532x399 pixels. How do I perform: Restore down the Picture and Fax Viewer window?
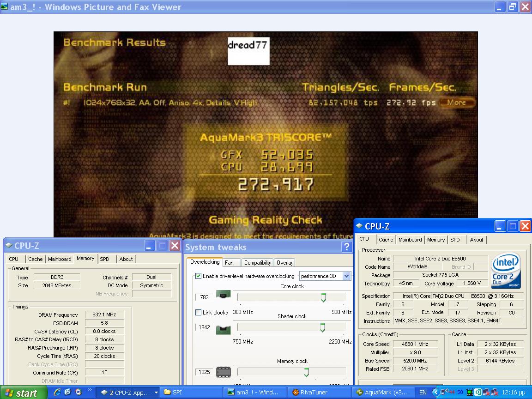coord(513,7)
